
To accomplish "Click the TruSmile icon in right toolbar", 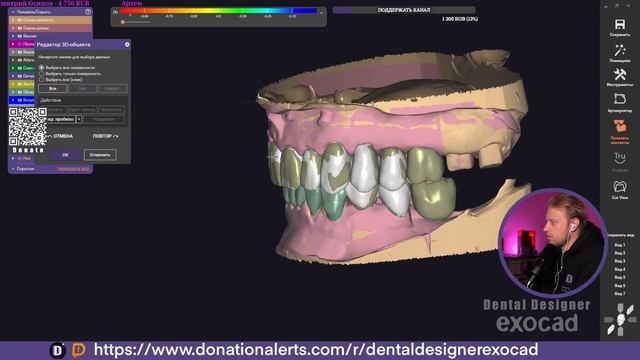I will [620, 158].
